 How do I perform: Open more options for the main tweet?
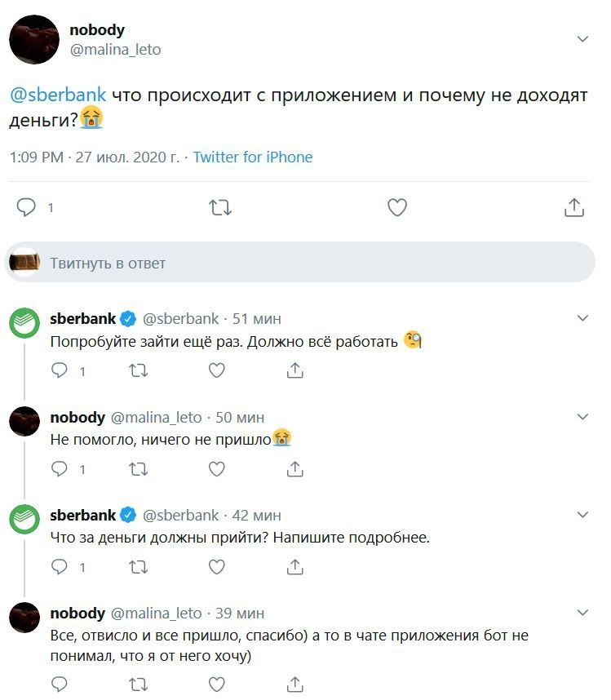(582, 38)
